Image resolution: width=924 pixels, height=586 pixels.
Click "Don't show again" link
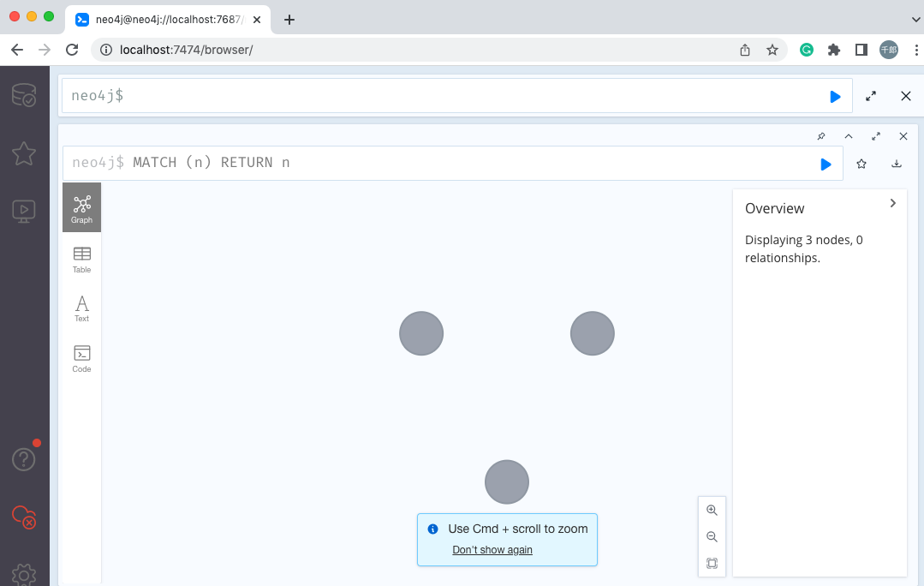[x=492, y=549]
